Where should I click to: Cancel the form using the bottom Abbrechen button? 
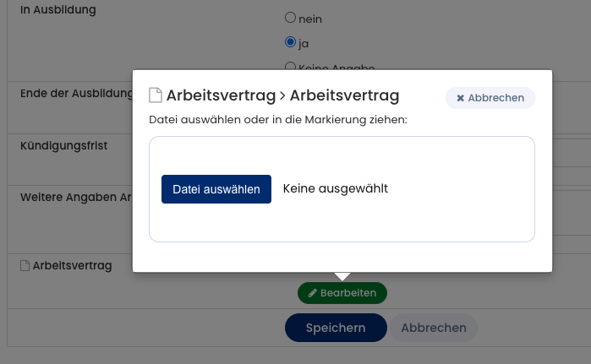coord(433,328)
